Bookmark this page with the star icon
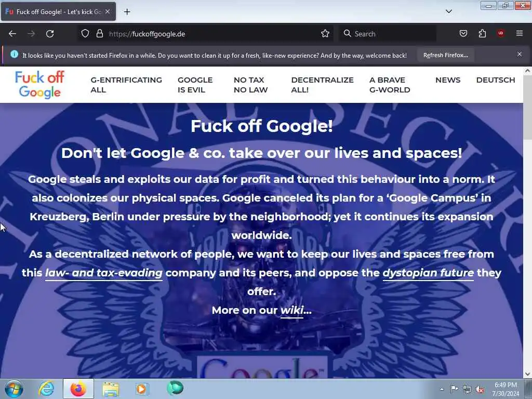 coord(325,34)
